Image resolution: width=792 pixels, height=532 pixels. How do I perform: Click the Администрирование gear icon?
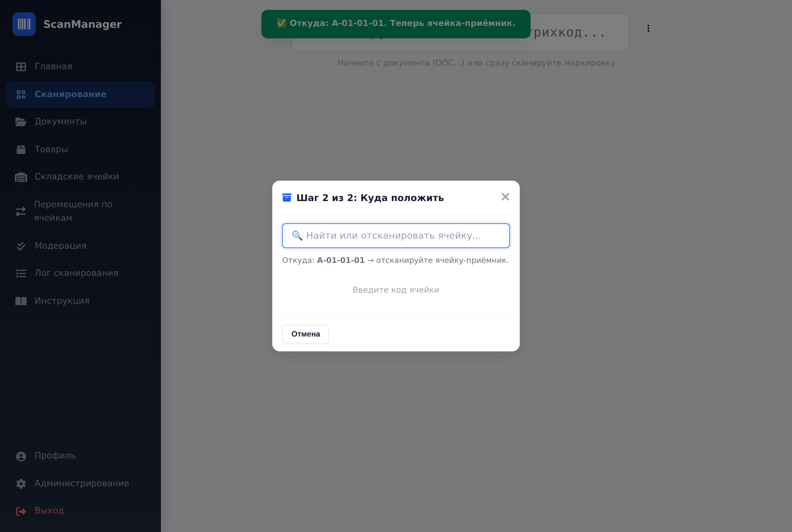[x=21, y=483]
